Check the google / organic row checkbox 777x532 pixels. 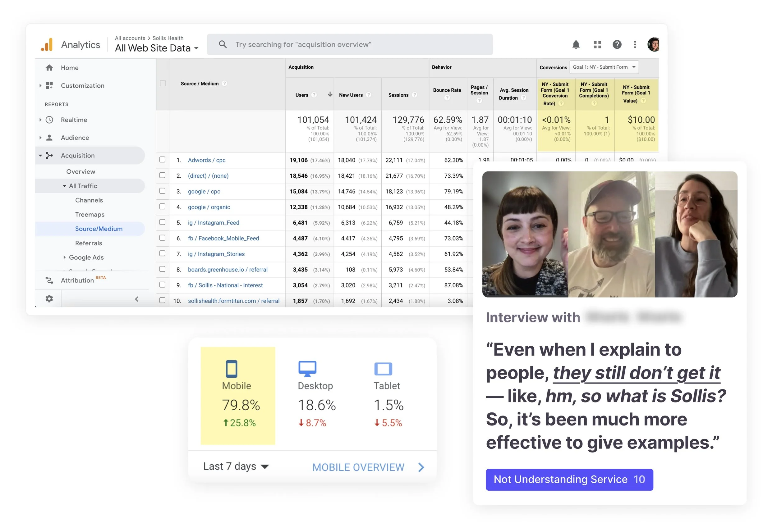(x=163, y=207)
